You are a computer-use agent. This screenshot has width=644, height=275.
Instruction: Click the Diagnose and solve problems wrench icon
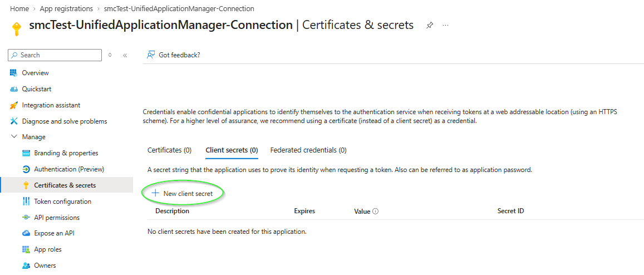[x=14, y=121]
